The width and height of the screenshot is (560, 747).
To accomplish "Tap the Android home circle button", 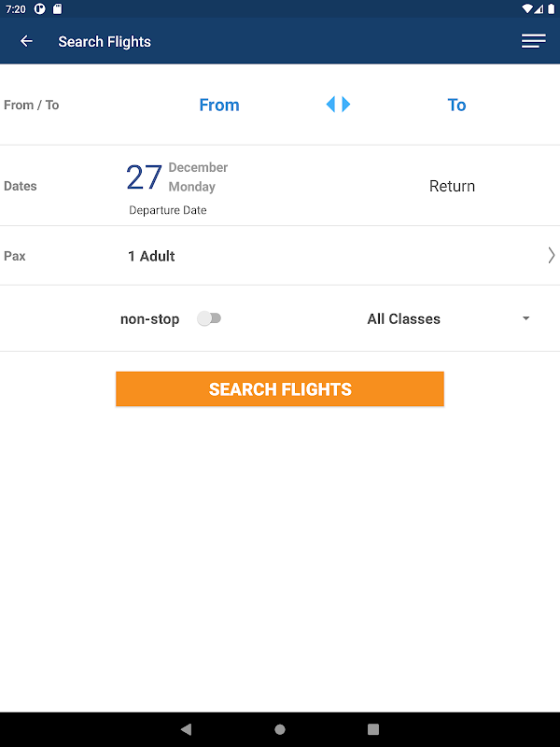I will 280,729.
